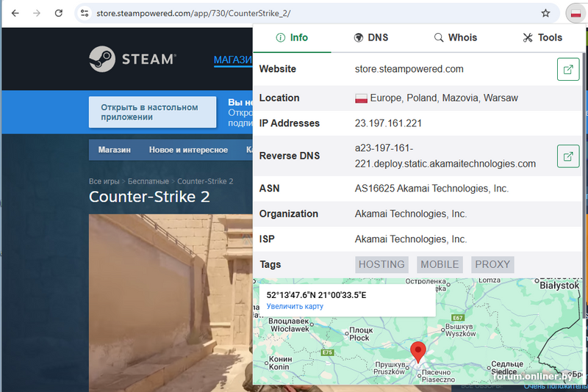Image resolution: width=588 pixels, height=392 pixels.
Task: Click the MOBILE tag
Action: [440, 264]
